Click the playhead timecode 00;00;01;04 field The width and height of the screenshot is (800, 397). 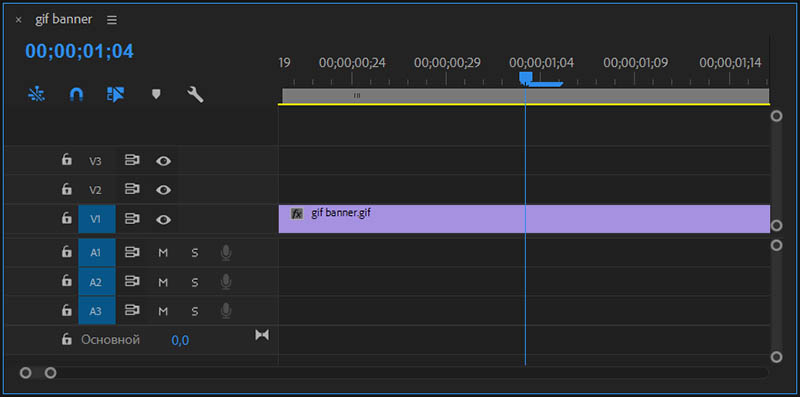point(80,51)
